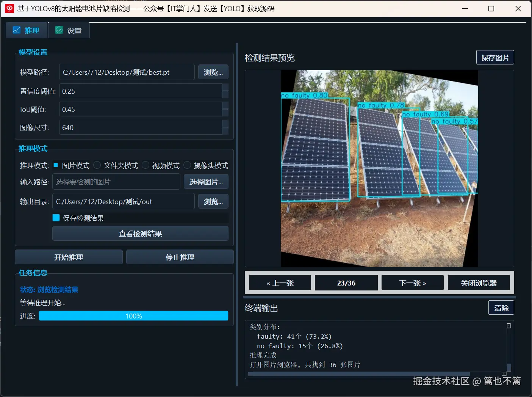Click the 打开图片浏览器 terminal line
Viewport: 532px width, 397px height.
tap(305, 365)
